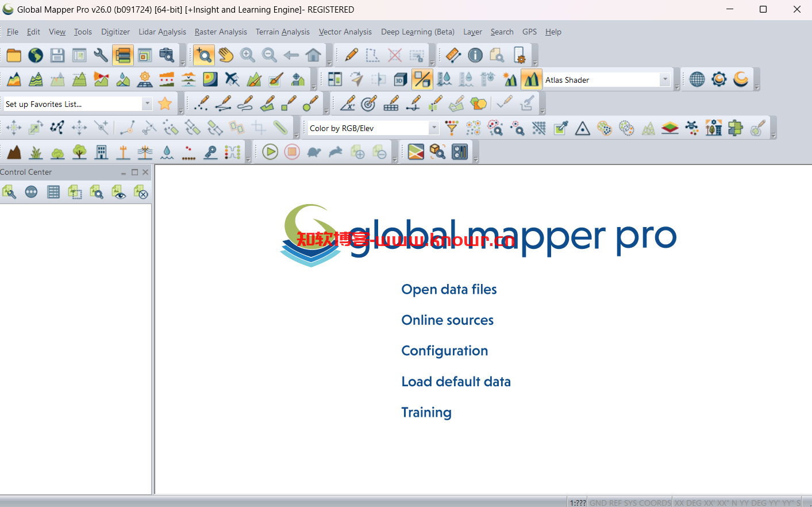The image size is (812, 507).
Task: Open the Color by RGB/Elev dropdown
Action: (434, 128)
